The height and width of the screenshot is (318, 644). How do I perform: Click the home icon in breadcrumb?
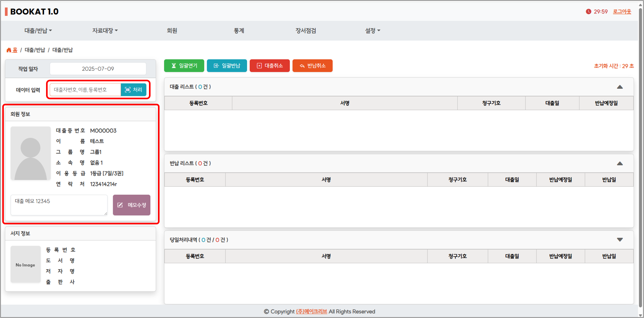(9, 50)
